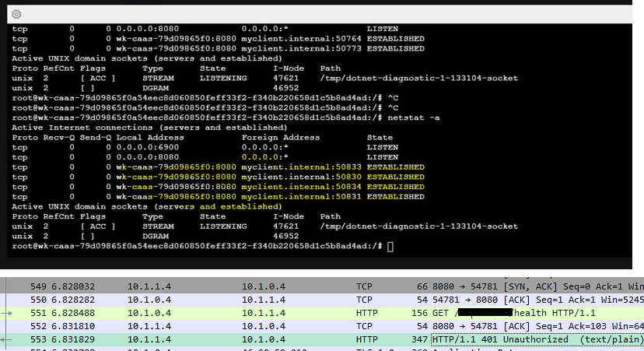The width and height of the screenshot is (644, 351).
Task: Select packet 550 in Wireshark list
Action: (322, 300)
